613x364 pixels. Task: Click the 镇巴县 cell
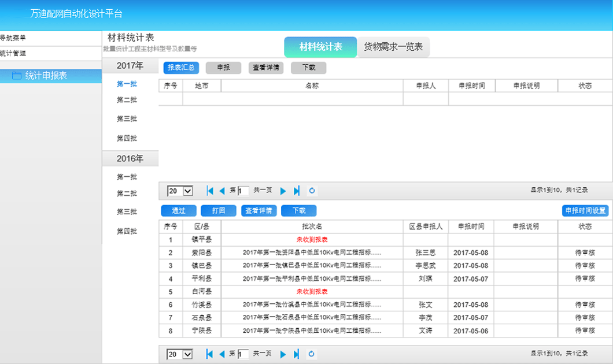tap(202, 266)
